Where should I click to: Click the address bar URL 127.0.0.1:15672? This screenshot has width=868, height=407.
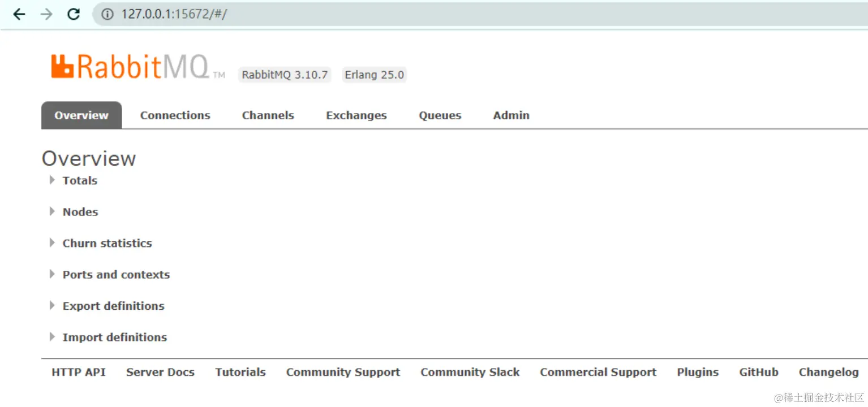click(174, 14)
